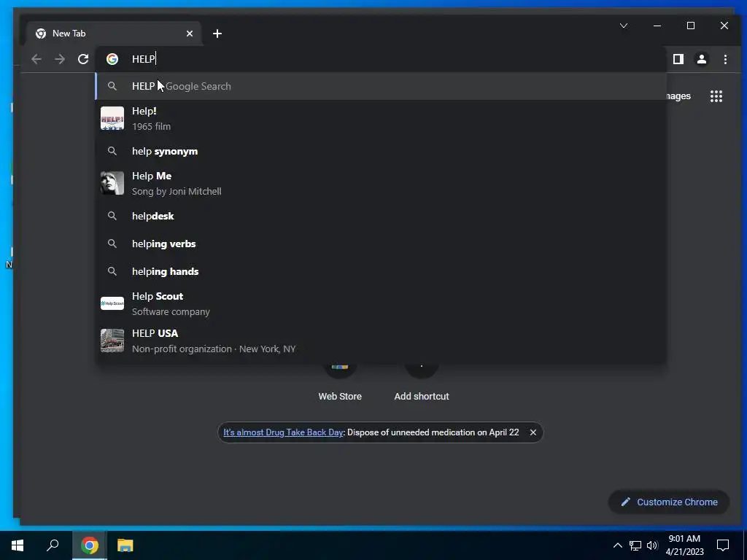
Task: Dismiss the Drug Take Back Day notice
Action: [533, 432]
